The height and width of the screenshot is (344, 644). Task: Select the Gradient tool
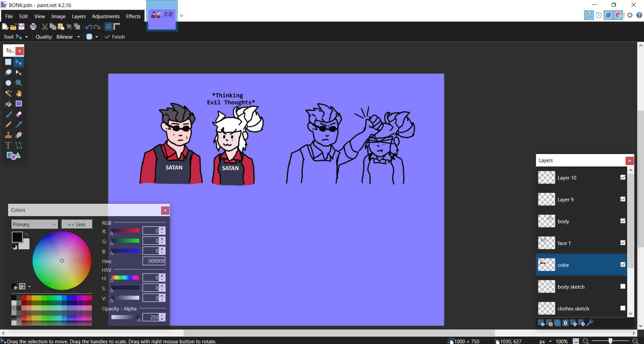pos(19,104)
